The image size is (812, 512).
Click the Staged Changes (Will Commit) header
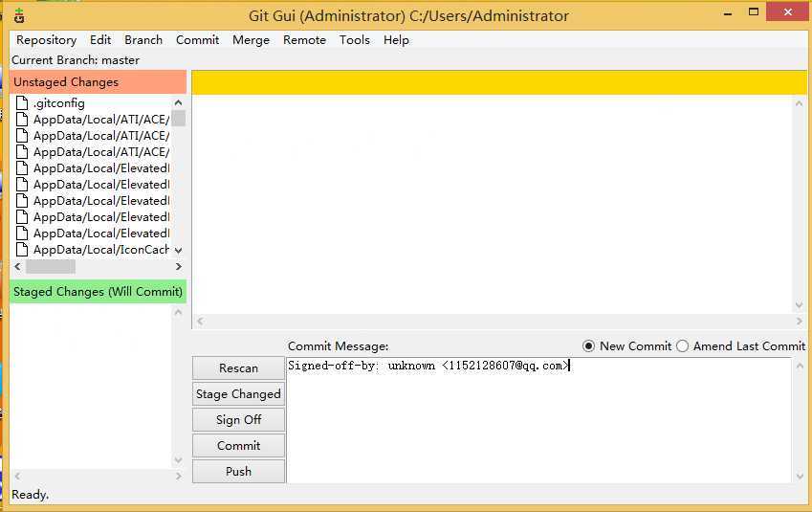98,292
